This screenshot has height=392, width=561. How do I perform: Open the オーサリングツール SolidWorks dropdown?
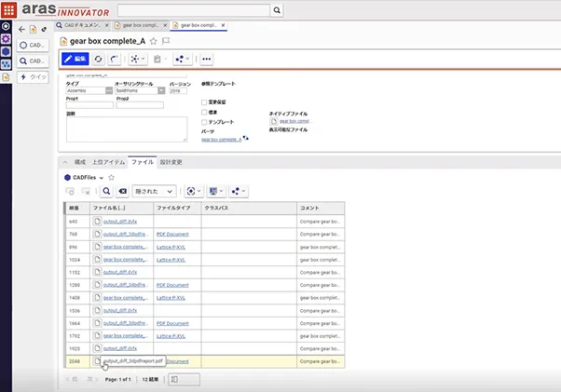[x=161, y=90]
